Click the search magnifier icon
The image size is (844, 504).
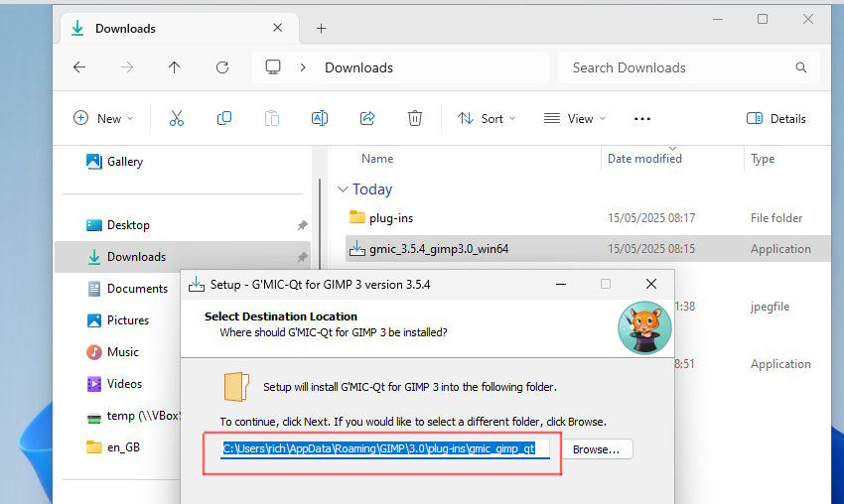(x=801, y=67)
